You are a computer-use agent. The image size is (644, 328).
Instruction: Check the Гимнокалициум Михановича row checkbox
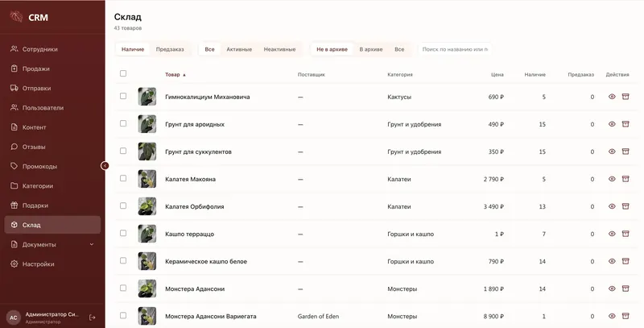pos(123,96)
